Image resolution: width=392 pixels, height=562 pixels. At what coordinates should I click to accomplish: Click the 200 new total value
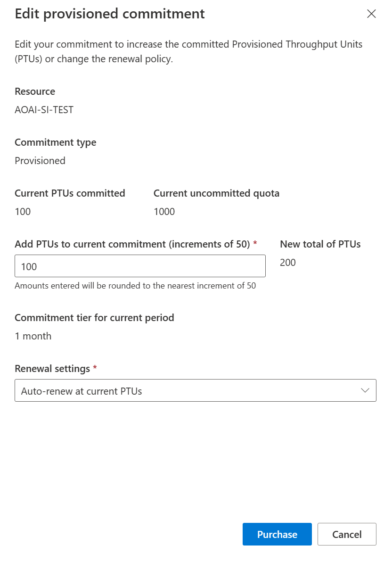coord(288,262)
